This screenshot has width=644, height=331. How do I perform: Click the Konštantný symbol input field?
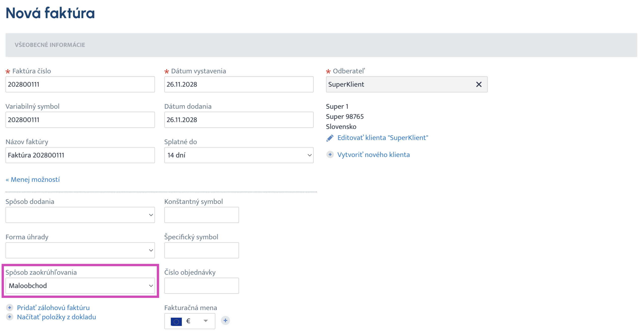tap(201, 215)
